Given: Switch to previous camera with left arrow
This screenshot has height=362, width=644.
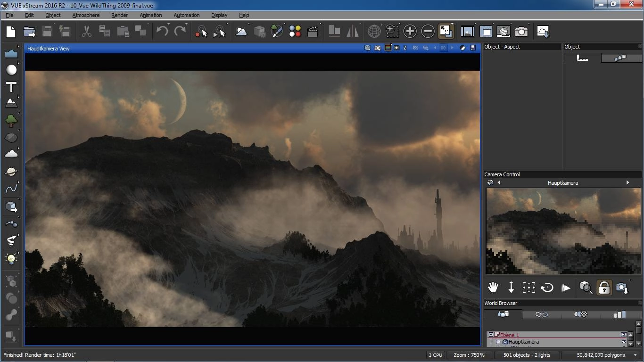Looking at the screenshot, I should point(499,183).
